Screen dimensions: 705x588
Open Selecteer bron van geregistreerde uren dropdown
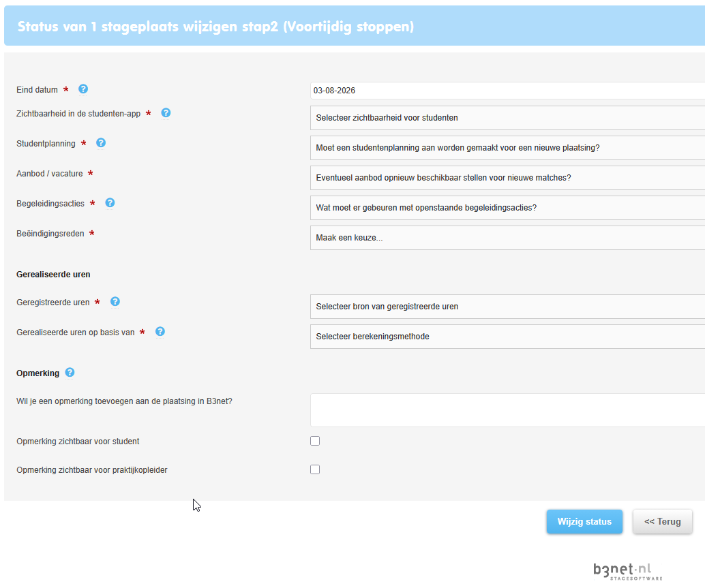coord(508,307)
